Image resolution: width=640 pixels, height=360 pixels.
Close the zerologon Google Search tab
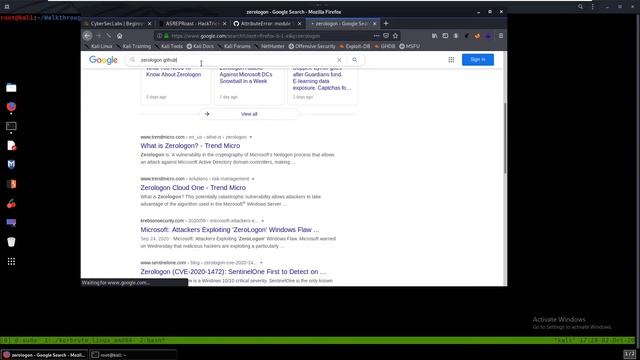pos(375,24)
